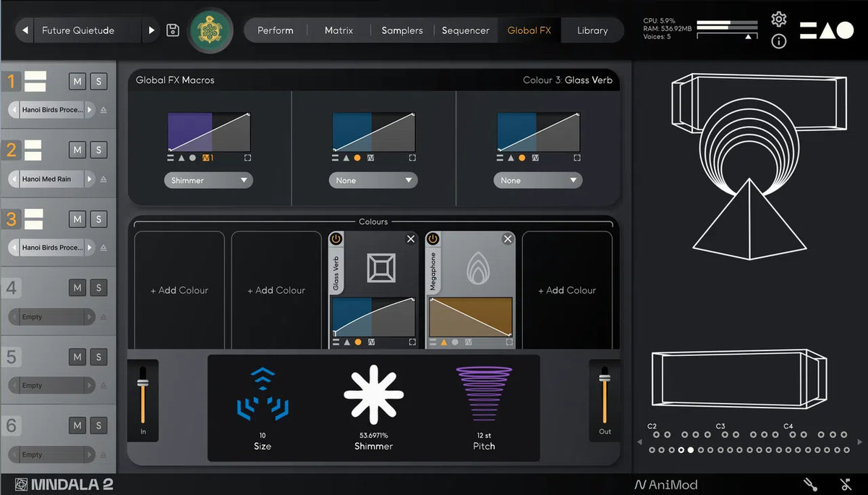Viewport: 868px width, 495px height.
Task: Click the Shimmer asterisk icon
Action: click(x=373, y=394)
